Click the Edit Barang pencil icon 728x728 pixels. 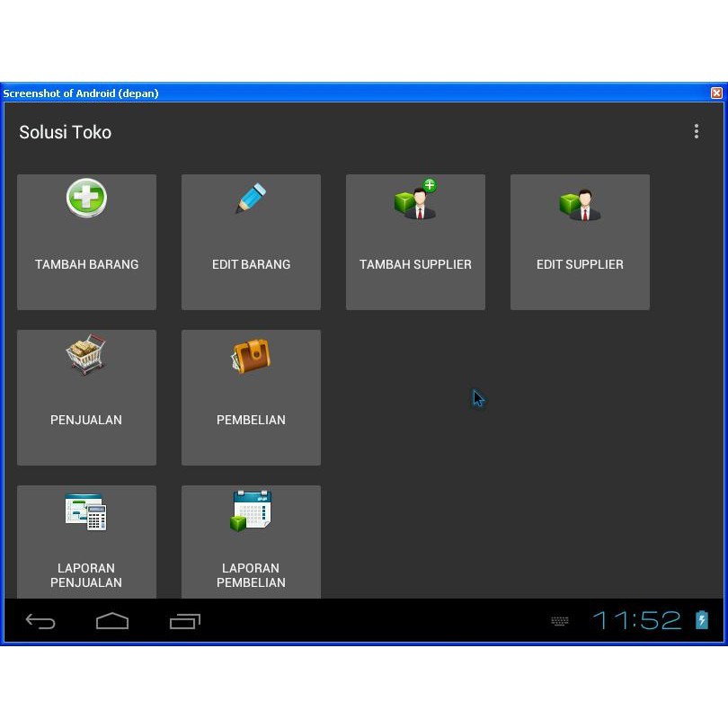(x=251, y=198)
